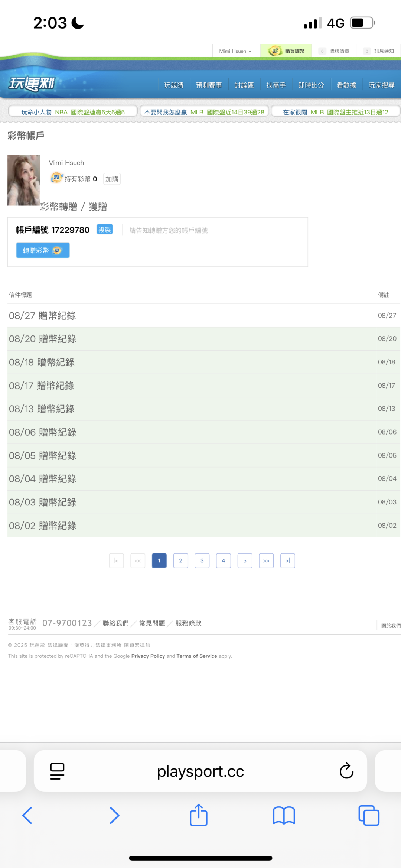Tap the Safari share icon

click(x=199, y=815)
